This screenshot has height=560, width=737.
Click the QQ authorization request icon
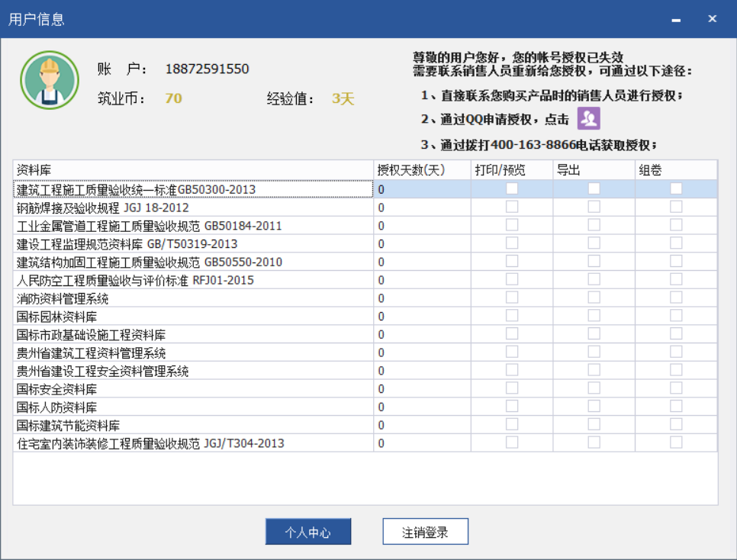coord(587,118)
